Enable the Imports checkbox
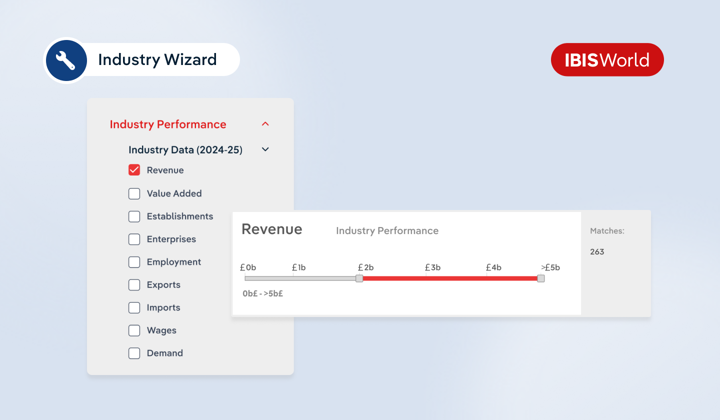The height and width of the screenshot is (420, 720). (134, 308)
